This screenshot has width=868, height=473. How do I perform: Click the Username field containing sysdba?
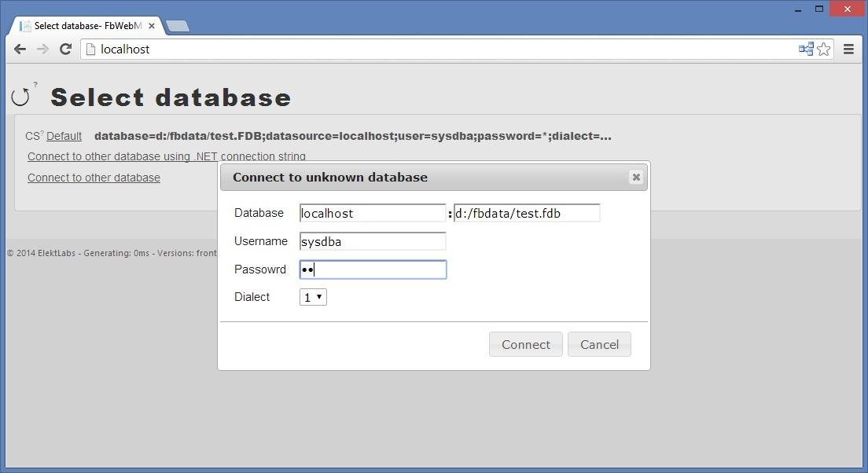[372, 241]
